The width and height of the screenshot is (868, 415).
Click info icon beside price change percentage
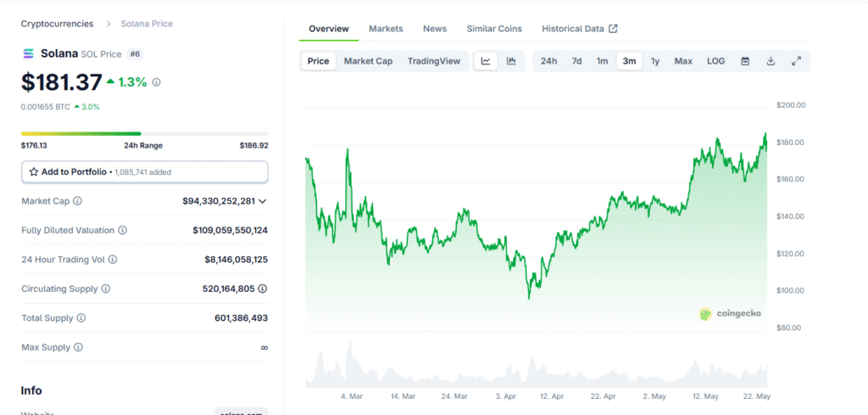coord(157,82)
